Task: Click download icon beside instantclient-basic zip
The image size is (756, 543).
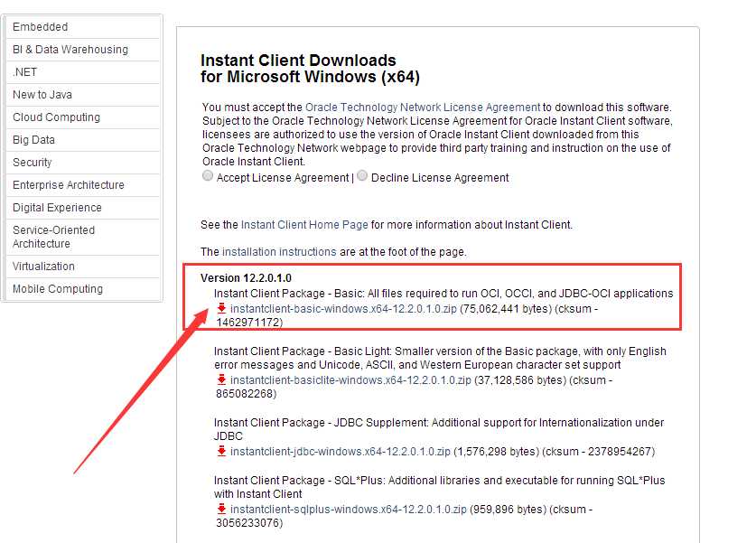Action: (222, 308)
